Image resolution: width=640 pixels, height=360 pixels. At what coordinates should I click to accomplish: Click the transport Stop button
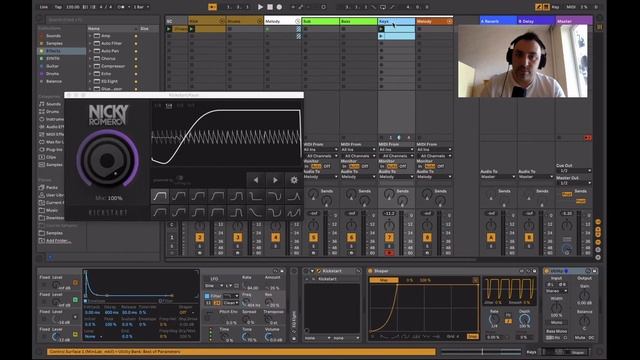[x=270, y=7]
